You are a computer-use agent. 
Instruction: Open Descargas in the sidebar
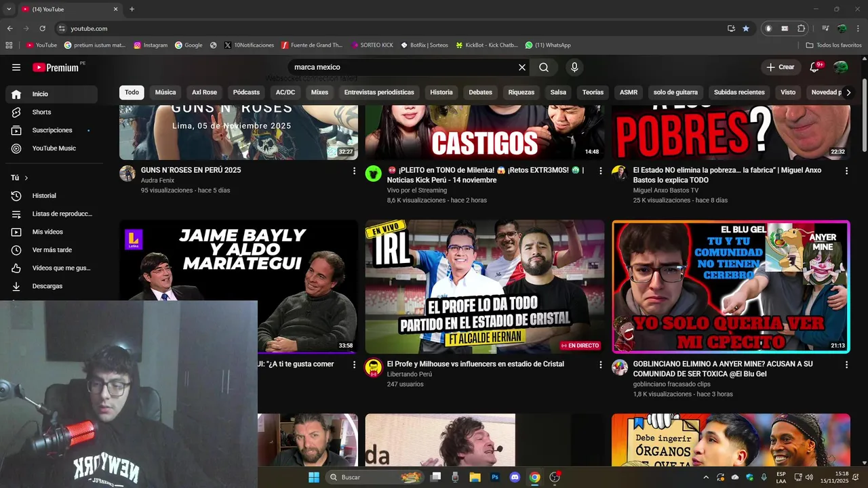[52, 286]
